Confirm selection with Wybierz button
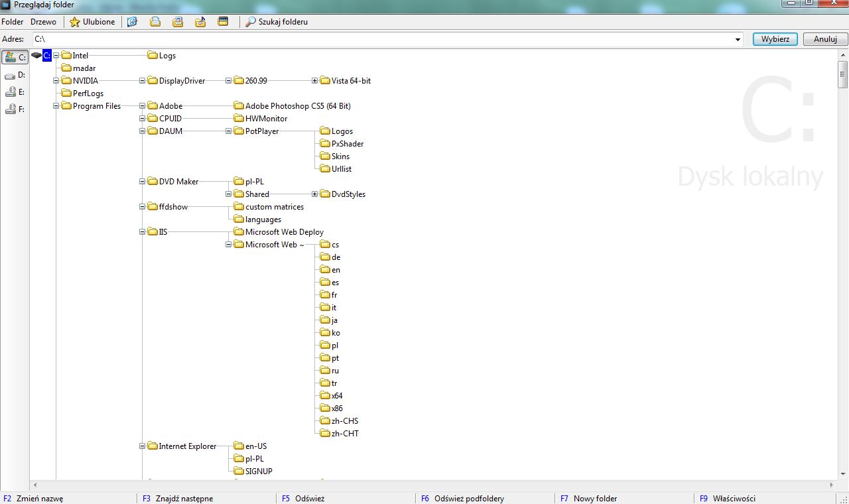The height and width of the screenshot is (504, 849). pos(775,39)
